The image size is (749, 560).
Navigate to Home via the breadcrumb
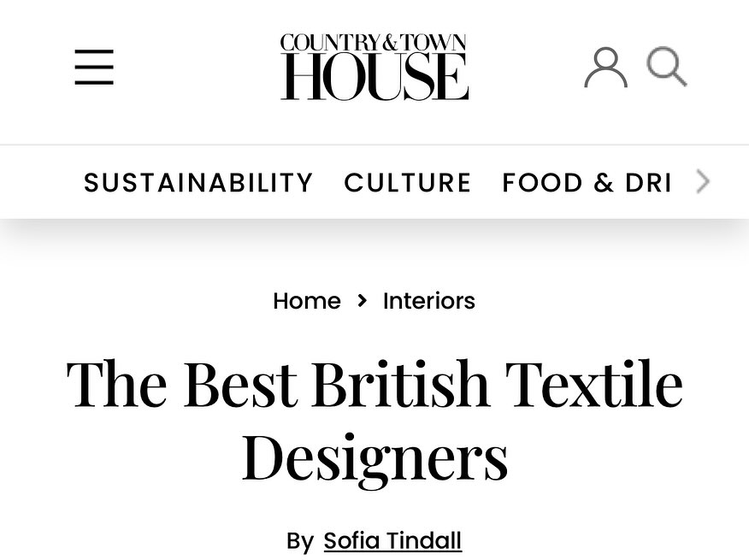pyautogui.click(x=306, y=301)
